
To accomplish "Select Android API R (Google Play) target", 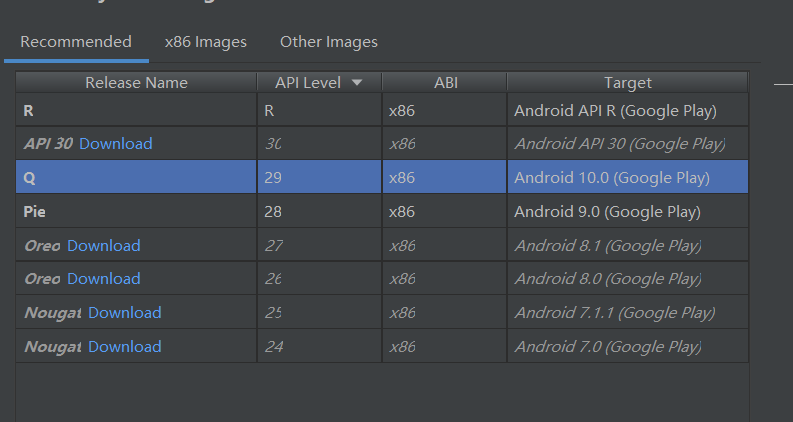I will point(628,110).
